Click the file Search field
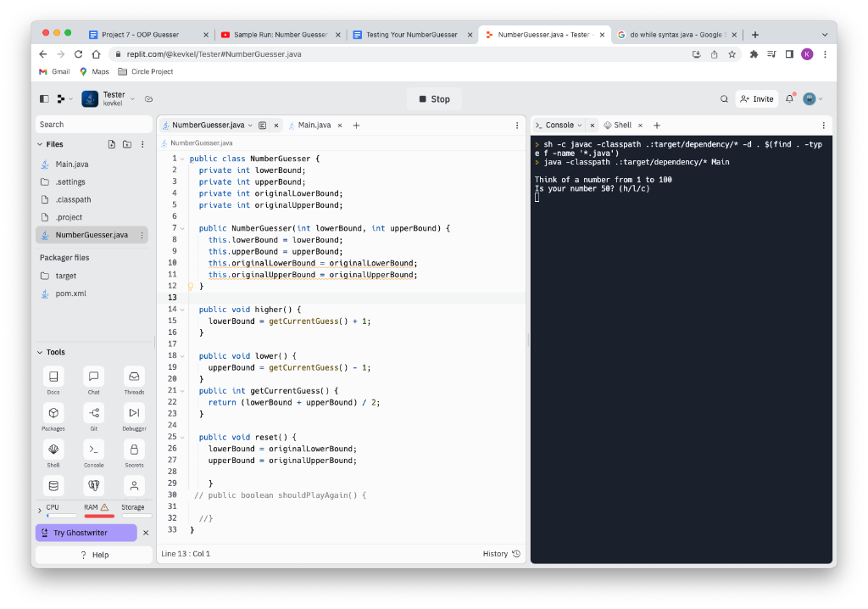The height and width of the screenshot is (609, 868). point(93,125)
